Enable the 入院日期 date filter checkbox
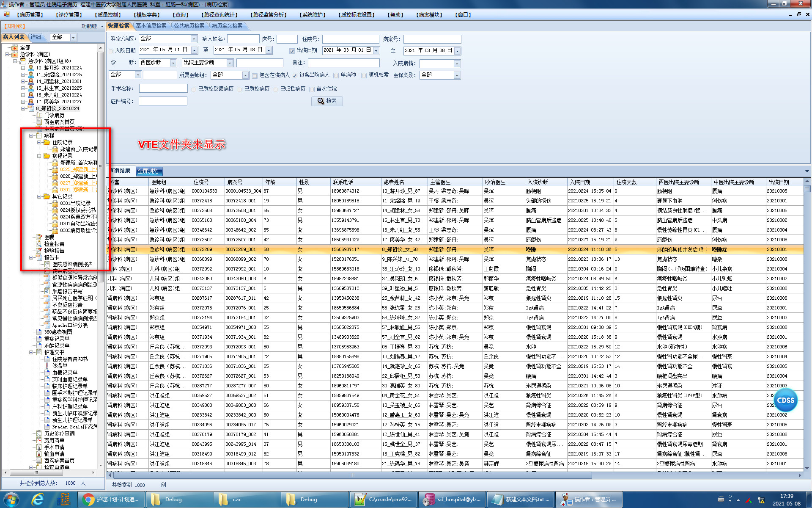Image resolution: width=812 pixels, height=508 pixels. [x=111, y=51]
